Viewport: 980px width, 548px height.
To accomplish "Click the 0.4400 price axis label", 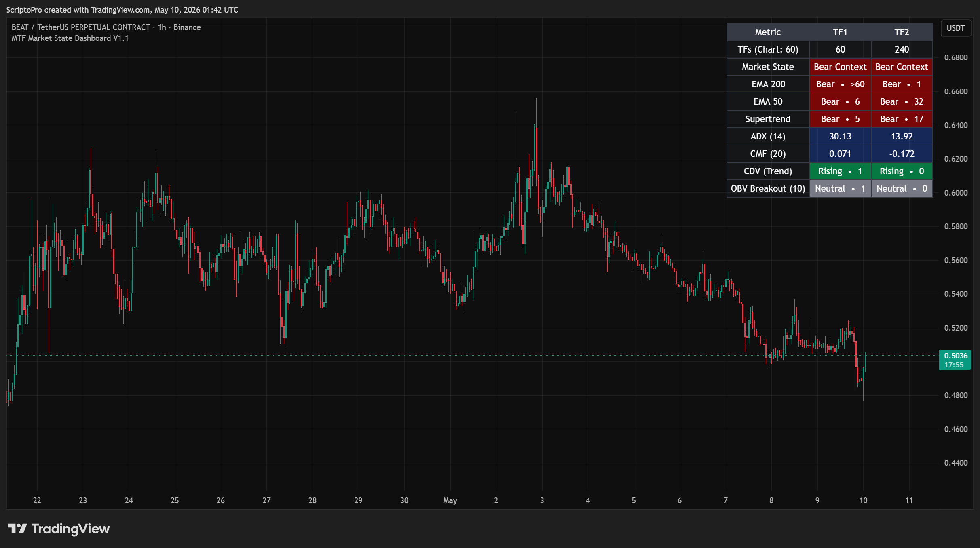I will pos(956,463).
